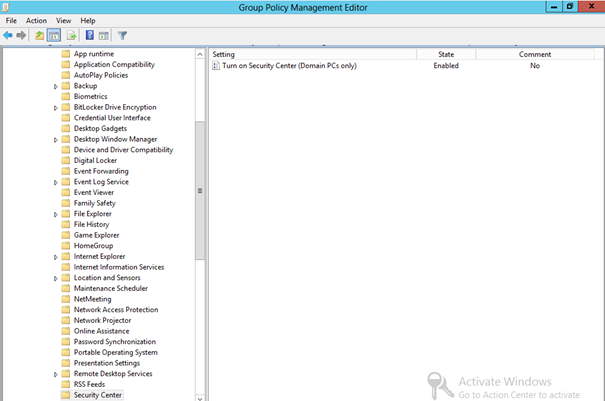Click the application icon in the title bar
Screen dimensions: 605x401
5,7
